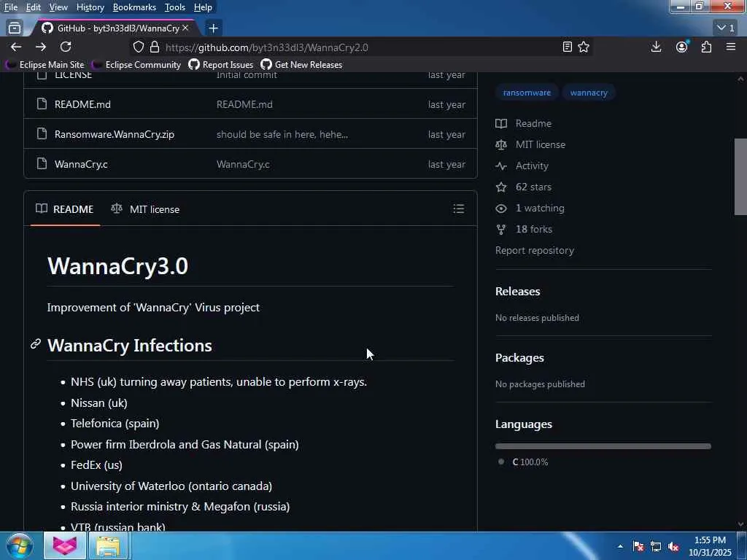
Task: Click the eye icon beside 1 watching
Action: [500, 208]
